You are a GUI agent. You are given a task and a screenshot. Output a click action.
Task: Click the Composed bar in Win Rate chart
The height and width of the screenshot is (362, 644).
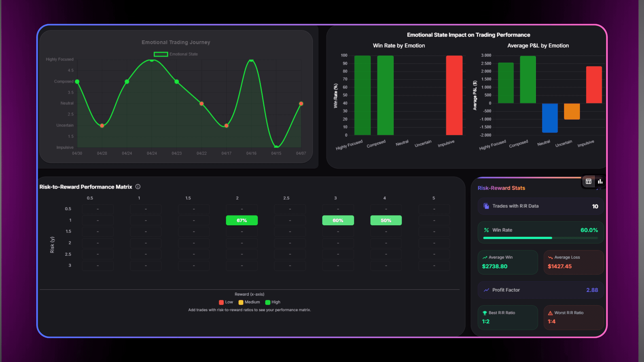pos(386,95)
